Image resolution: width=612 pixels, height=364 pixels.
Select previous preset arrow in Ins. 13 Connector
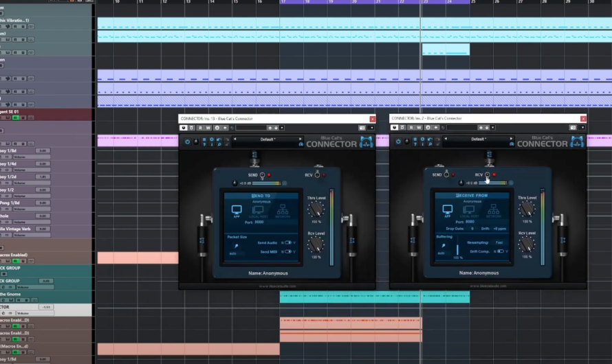(x=234, y=139)
